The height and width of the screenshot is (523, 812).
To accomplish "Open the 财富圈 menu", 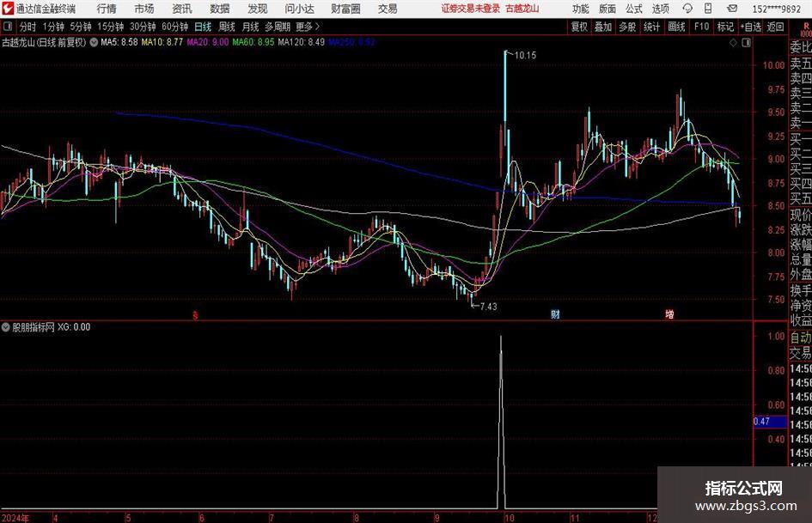I will (x=345, y=9).
